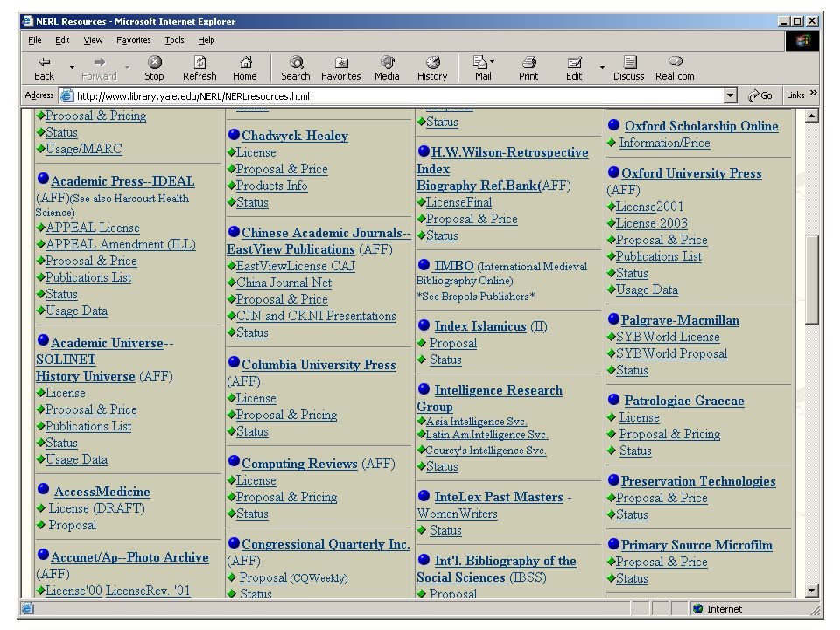Open the Back button history dropdown arrow
The image size is (840, 630).
tap(72, 68)
